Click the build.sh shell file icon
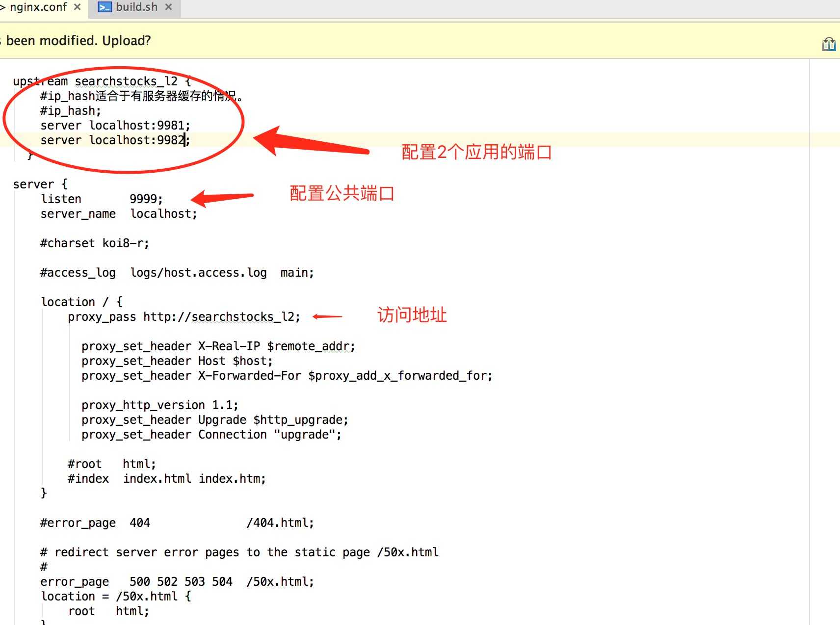The width and height of the screenshot is (840, 625). pyautogui.click(x=105, y=7)
